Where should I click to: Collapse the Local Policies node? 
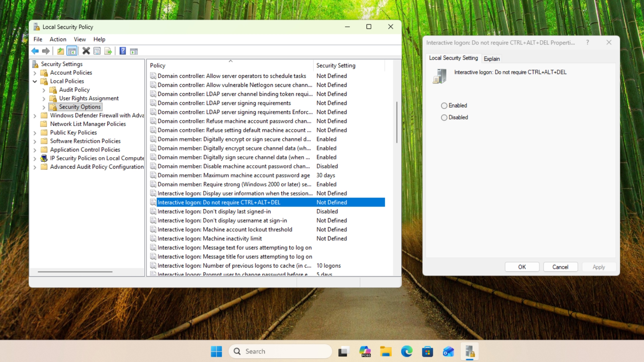point(35,81)
